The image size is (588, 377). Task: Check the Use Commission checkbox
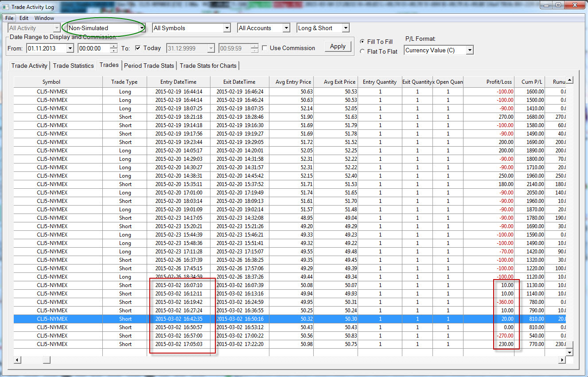[x=265, y=48]
